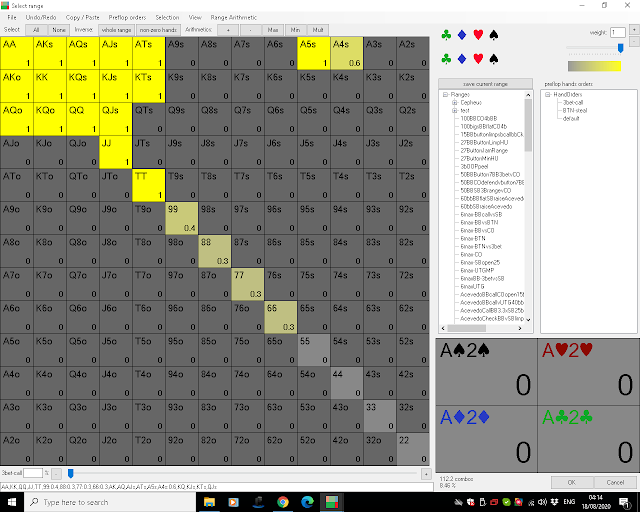Image resolution: width=640 pixels, height=512 pixels.
Task: Click the Cancel button
Action: [x=615, y=482]
